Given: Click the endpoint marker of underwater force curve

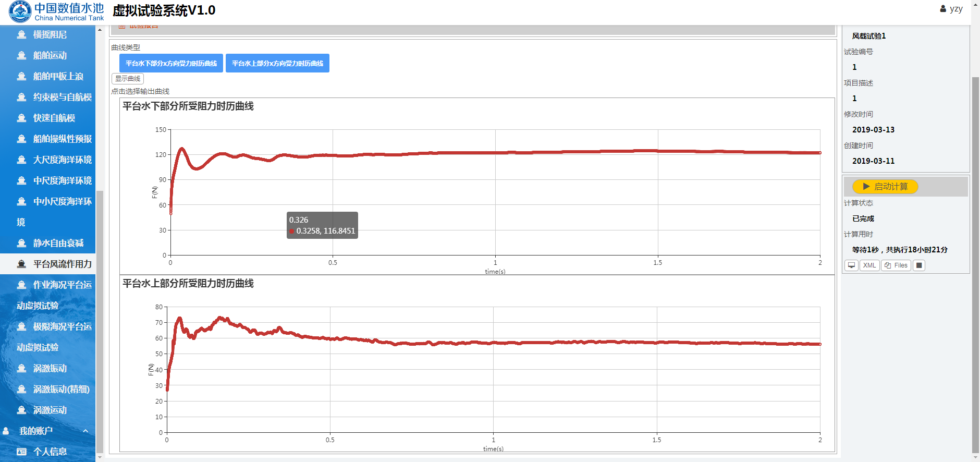Looking at the screenshot, I should coord(820,153).
